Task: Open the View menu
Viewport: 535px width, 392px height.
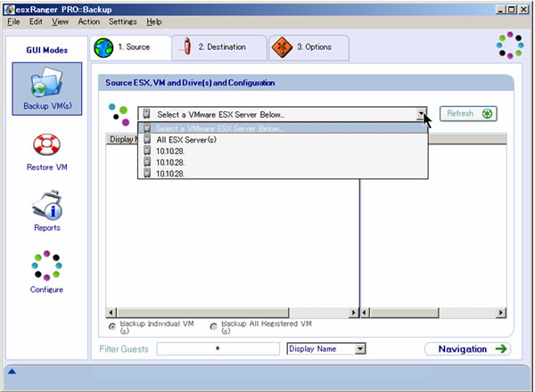Action: pos(60,21)
